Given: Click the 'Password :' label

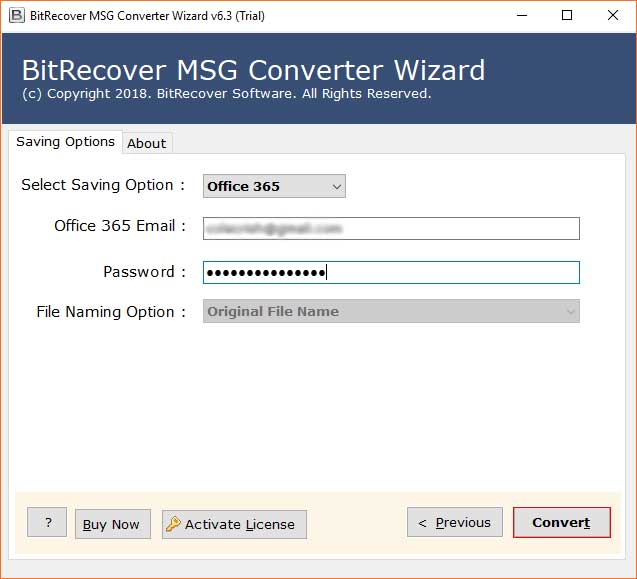Looking at the screenshot, I should click(145, 272).
